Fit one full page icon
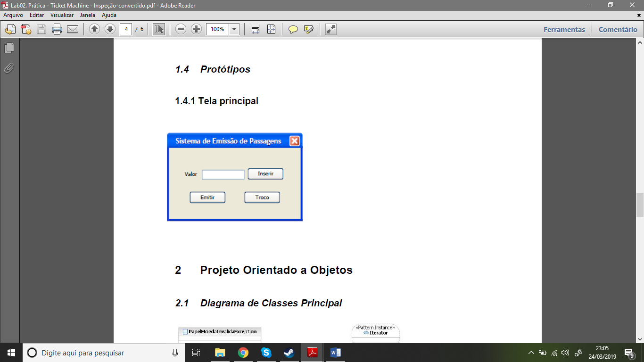 (271, 29)
